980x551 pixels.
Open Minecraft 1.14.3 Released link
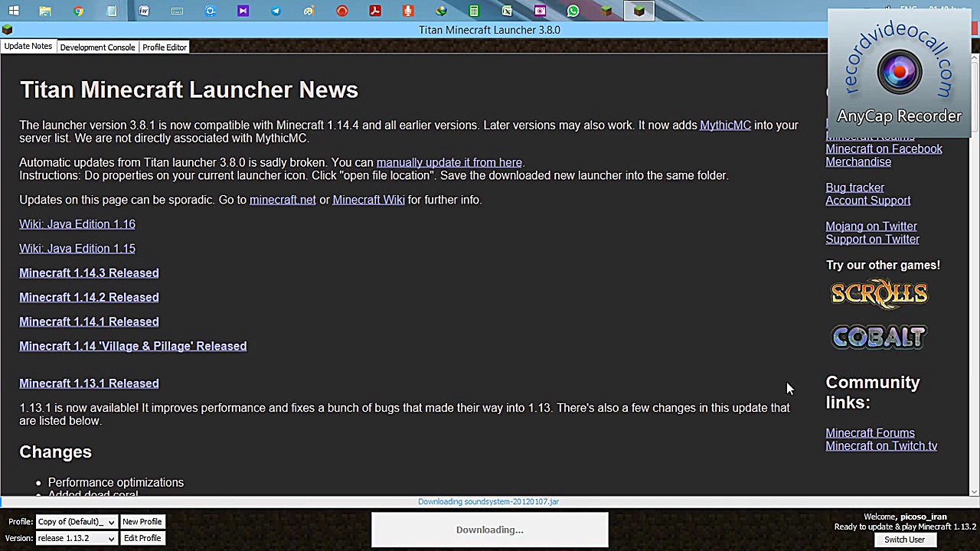(89, 273)
